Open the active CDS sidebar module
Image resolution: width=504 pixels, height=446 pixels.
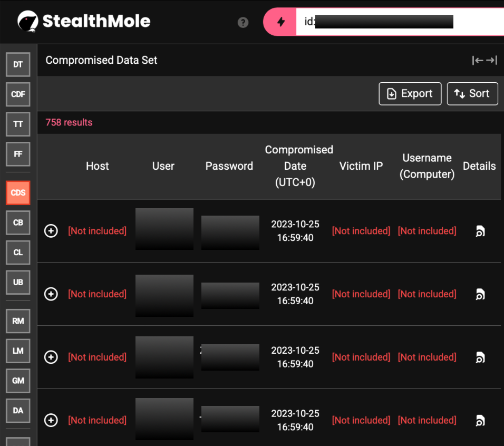[18, 192]
